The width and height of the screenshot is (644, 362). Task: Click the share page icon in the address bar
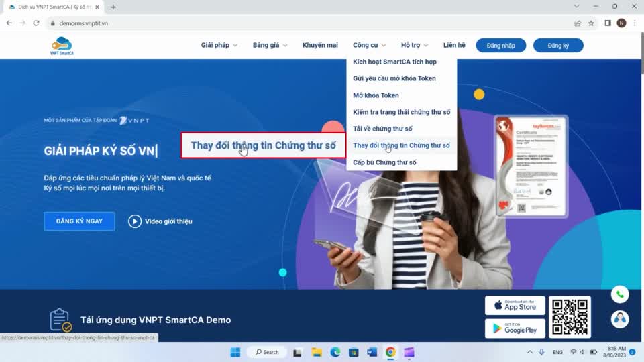[x=578, y=23]
